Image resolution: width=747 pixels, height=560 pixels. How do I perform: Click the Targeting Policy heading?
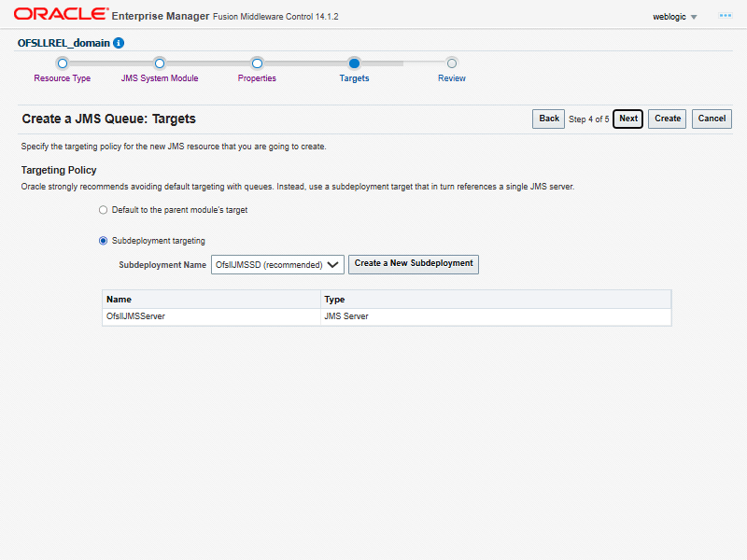click(59, 170)
